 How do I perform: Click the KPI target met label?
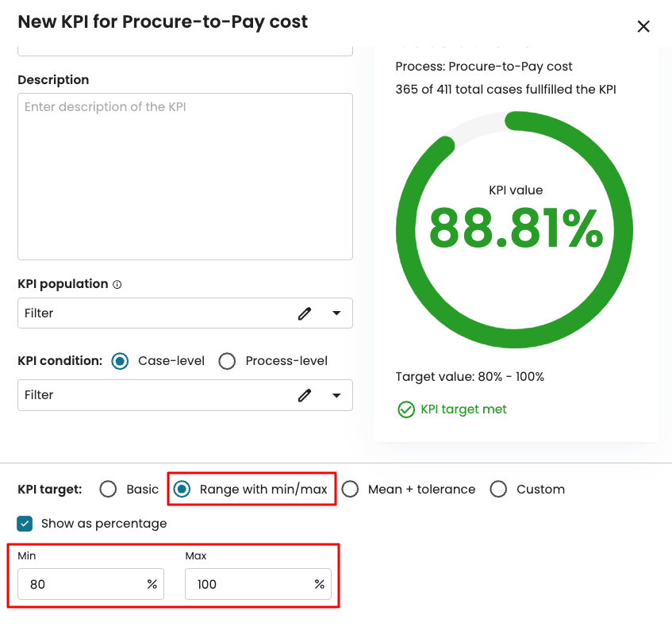click(x=463, y=409)
